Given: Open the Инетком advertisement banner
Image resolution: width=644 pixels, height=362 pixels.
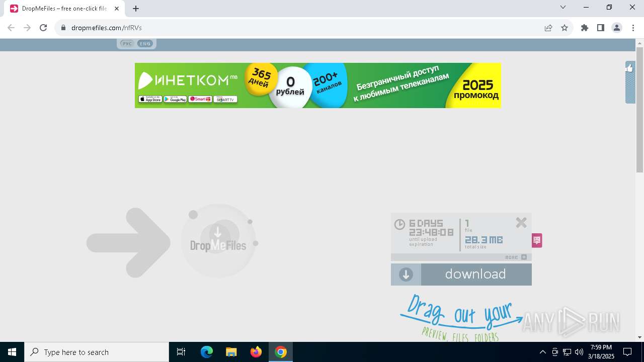Looking at the screenshot, I should (318, 85).
